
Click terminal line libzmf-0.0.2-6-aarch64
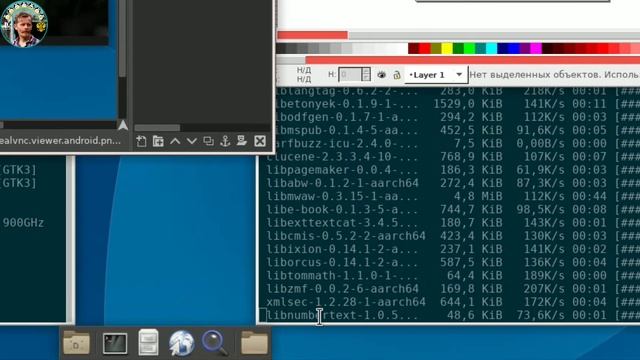click(343, 289)
